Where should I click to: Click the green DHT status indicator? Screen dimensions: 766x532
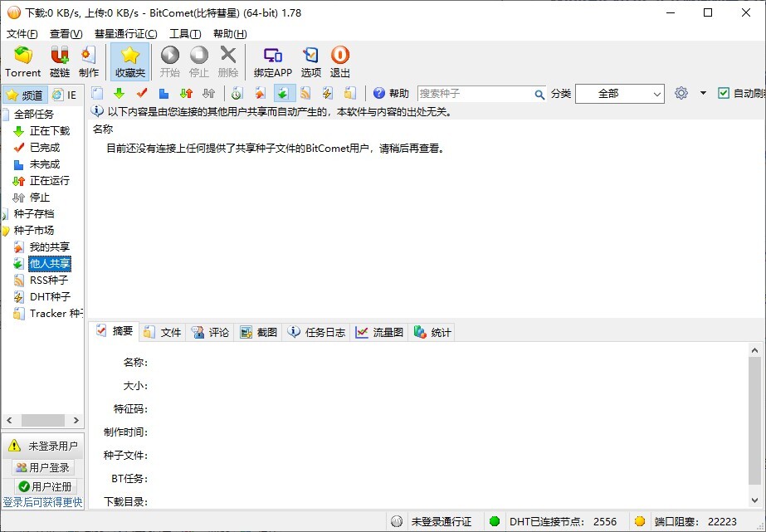pos(495,521)
